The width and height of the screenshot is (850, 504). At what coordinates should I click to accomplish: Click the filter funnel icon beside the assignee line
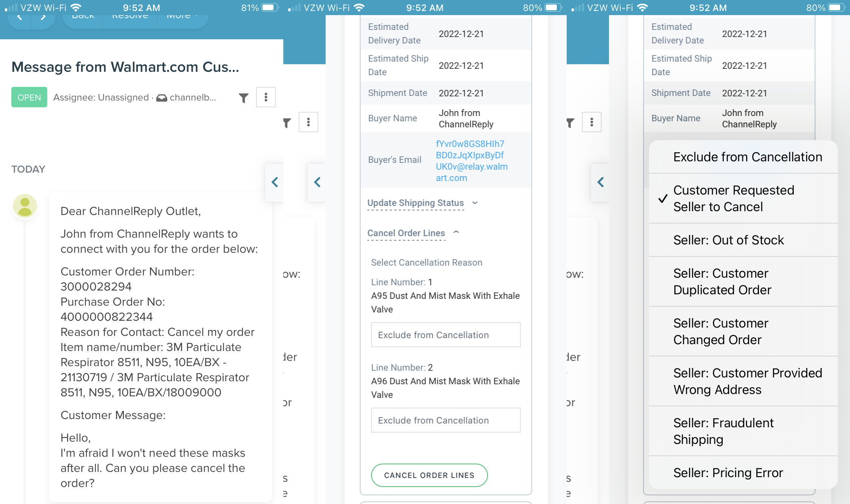[244, 98]
